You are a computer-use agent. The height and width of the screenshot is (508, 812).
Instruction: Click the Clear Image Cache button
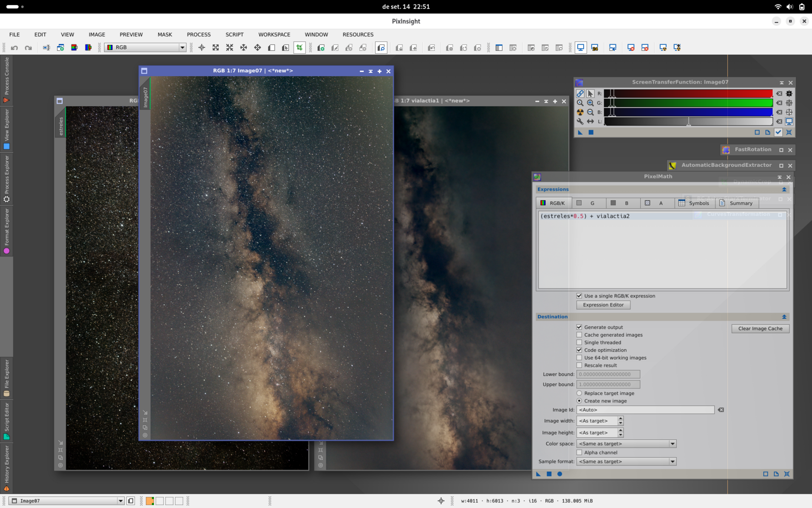[x=760, y=329]
